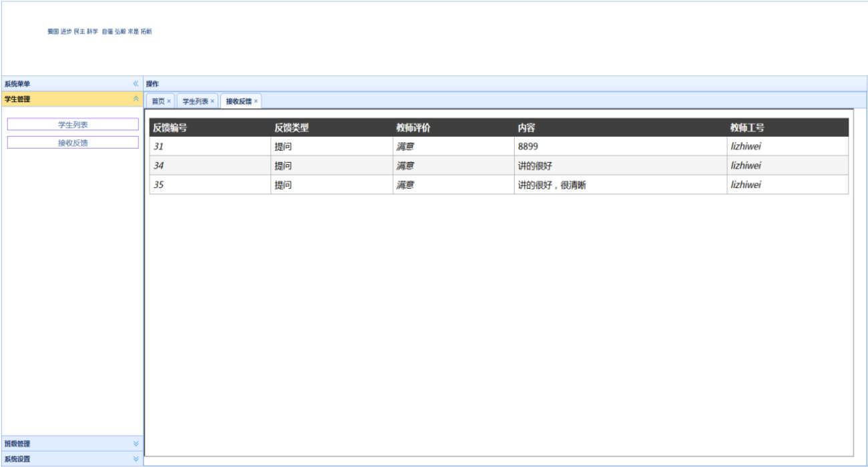This screenshot has height=467, width=868.
Task: Click the 学生管理 section title
Action: point(17,99)
